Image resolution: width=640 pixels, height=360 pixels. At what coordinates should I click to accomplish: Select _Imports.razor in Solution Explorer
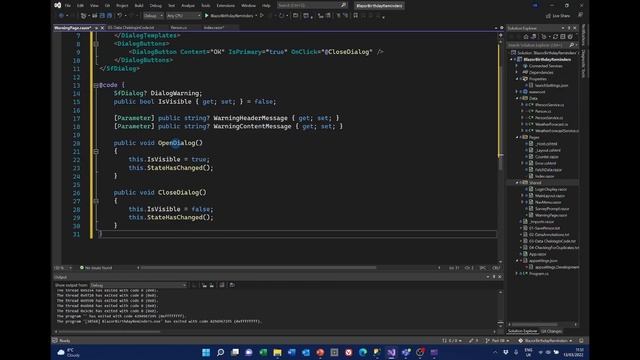pos(542,222)
